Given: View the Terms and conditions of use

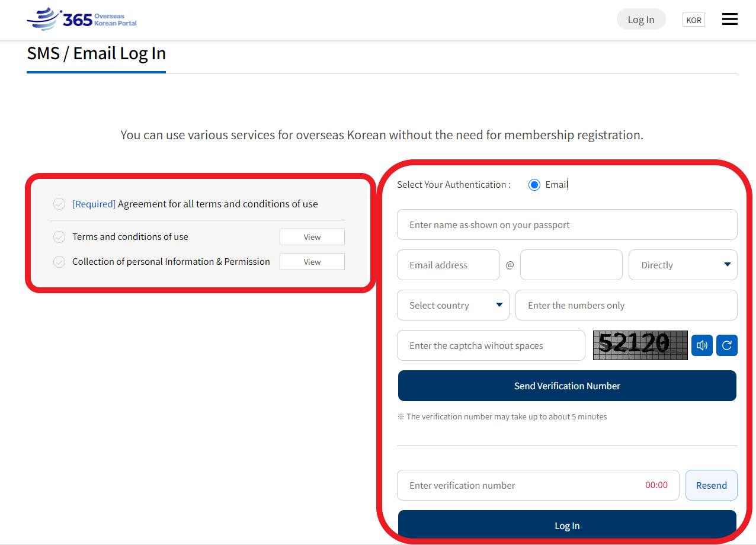Looking at the screenshot, I should (312, 237).
